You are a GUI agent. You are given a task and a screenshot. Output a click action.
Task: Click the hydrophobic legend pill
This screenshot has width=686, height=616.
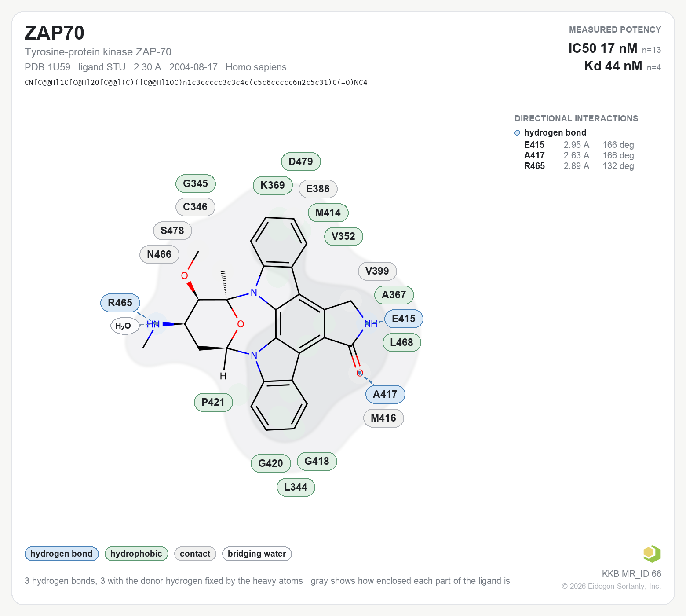click(136, 554)
